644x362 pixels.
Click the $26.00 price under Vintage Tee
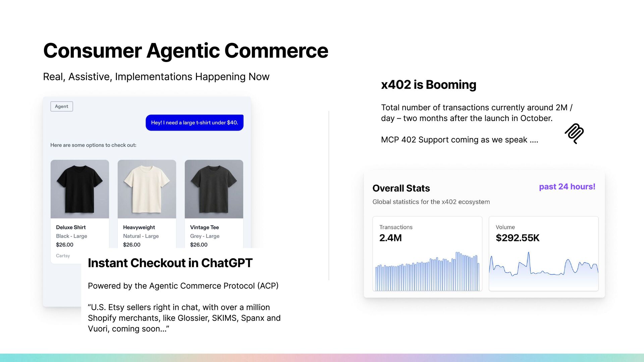click(199, 245)
